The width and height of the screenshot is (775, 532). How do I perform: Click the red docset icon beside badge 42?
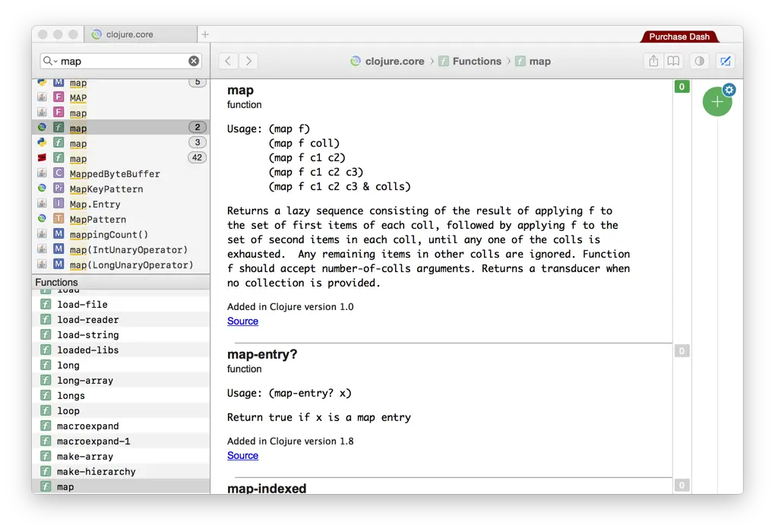coord(42,158)
